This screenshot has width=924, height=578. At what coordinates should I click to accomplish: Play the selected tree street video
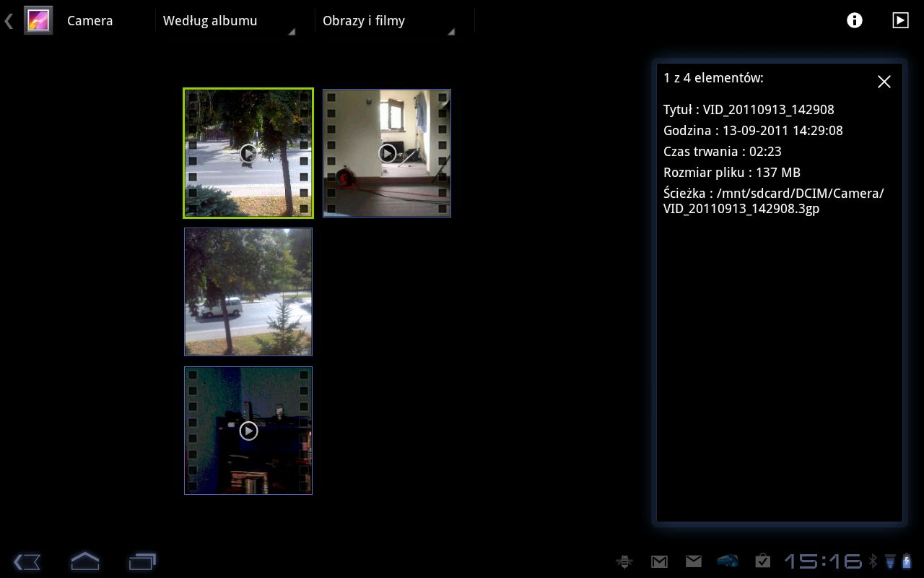248,153
